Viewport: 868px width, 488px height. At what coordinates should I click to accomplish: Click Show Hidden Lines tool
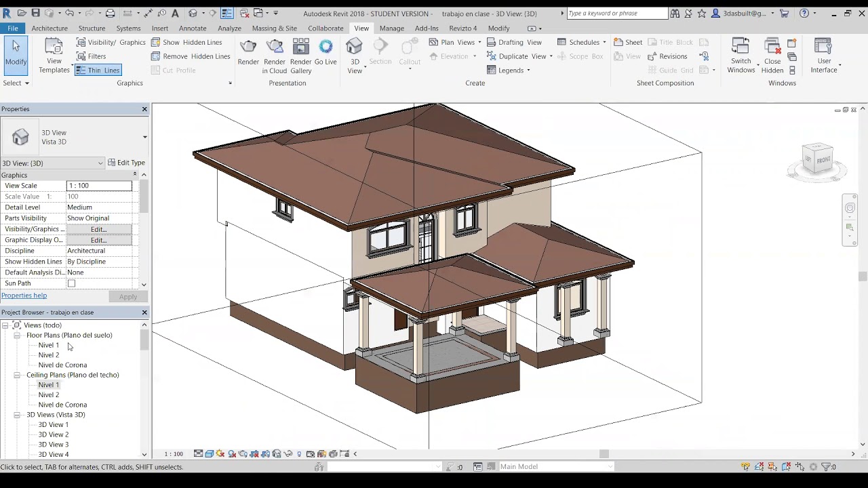[186, 42]
